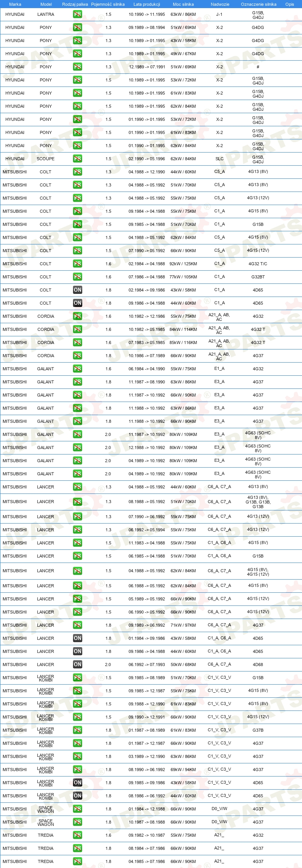Click the PB icon for SPACE WAGON 10.1987 -> 08.1988
Screen dimensions: 302x868
coord(77,822)
